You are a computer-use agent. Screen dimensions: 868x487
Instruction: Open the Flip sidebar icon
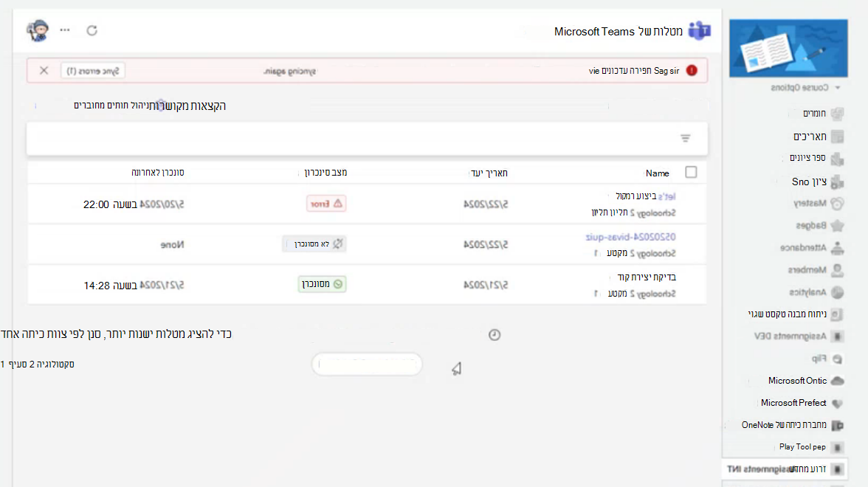point(838,359)
